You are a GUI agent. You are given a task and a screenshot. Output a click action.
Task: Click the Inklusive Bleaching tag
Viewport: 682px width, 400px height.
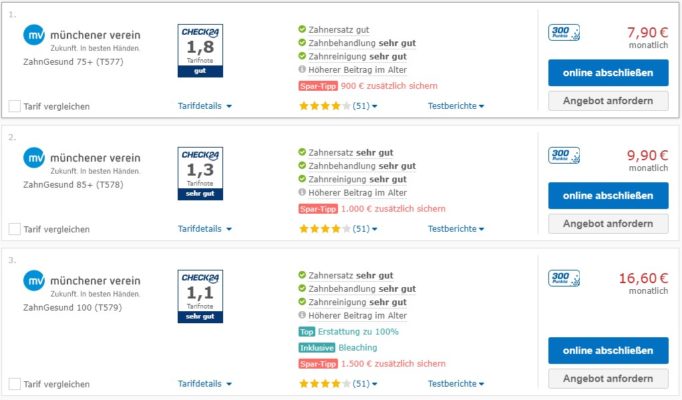tap(338, 347)
